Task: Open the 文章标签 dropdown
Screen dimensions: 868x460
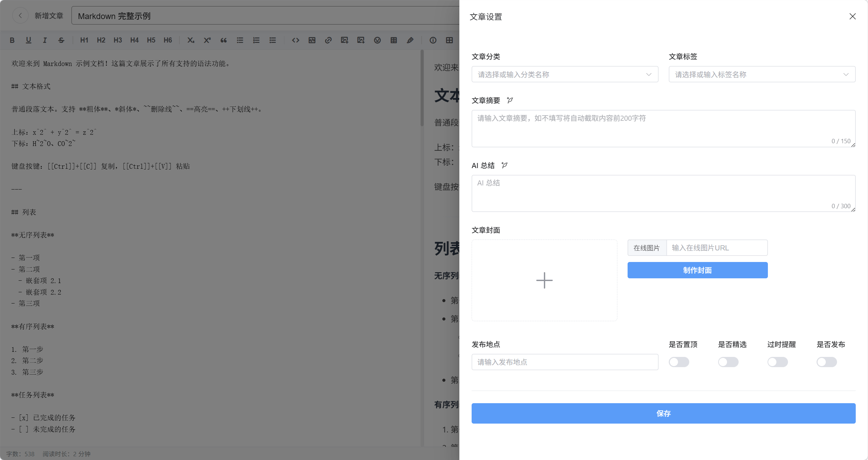Action: (762, 74)
